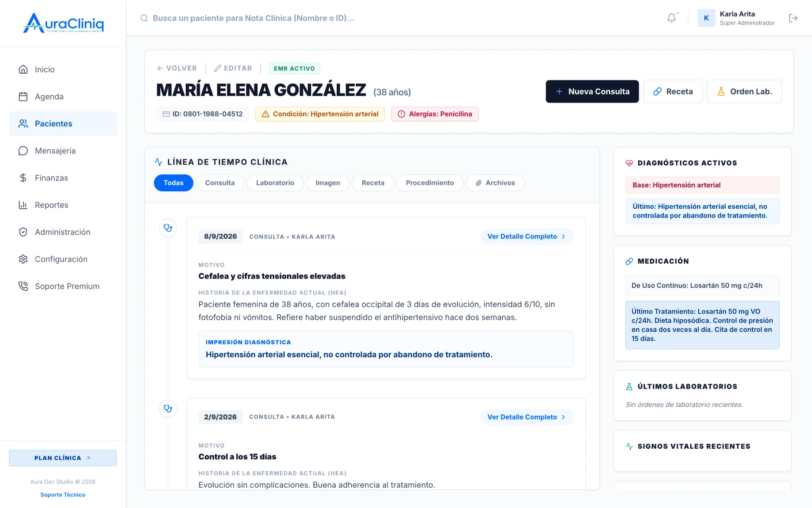812x508 pixels.
Task: Go to Inicio in the sidebar
Action: coord(63,69)
